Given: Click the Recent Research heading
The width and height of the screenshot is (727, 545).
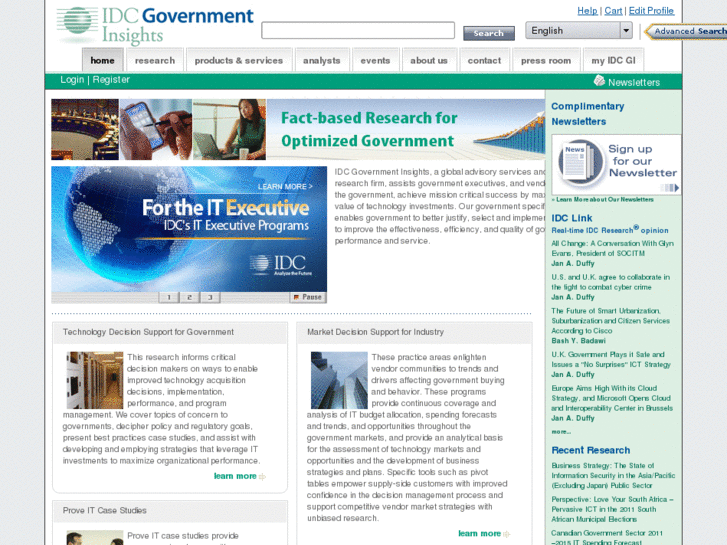Looking at the screenshot, I should coord(591,450).
